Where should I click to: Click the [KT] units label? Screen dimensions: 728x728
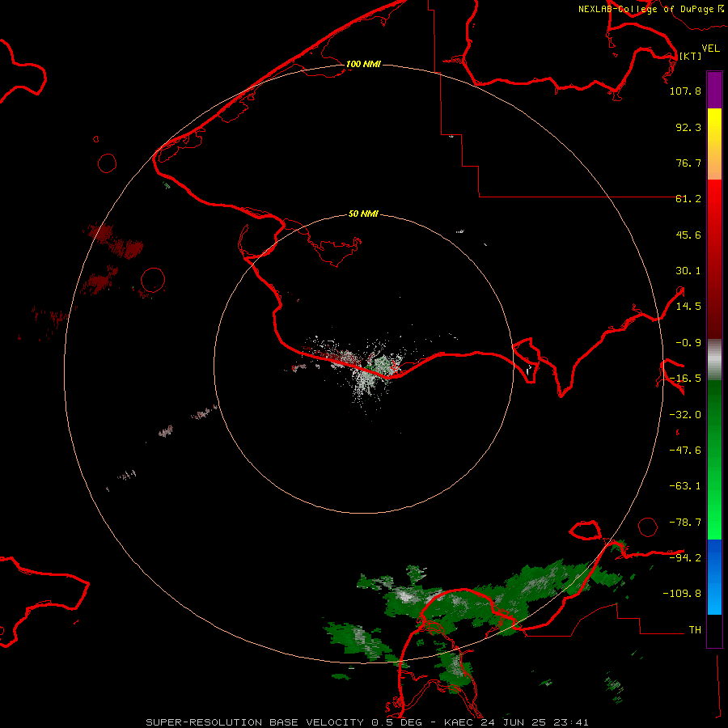point(690,56)
